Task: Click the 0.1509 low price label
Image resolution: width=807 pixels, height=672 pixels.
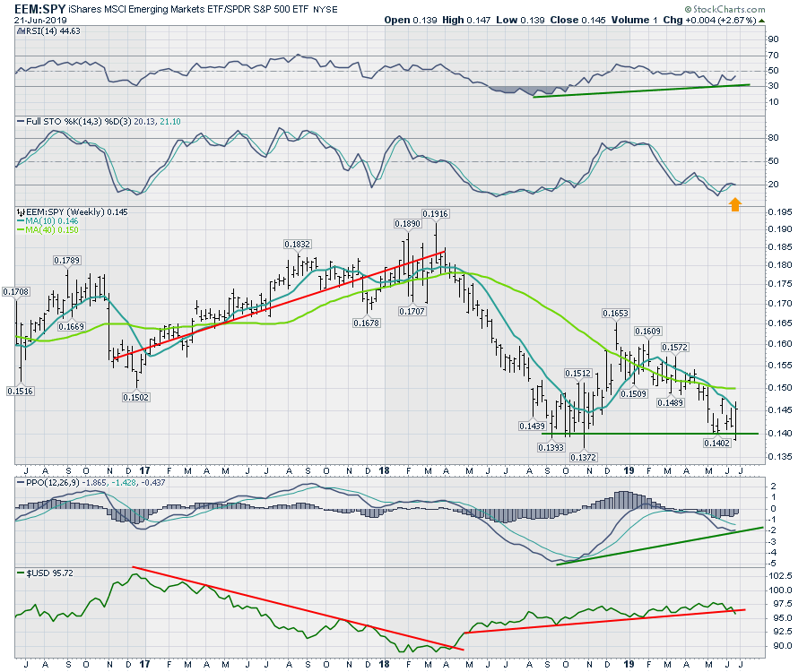Action: click(634, 394)
